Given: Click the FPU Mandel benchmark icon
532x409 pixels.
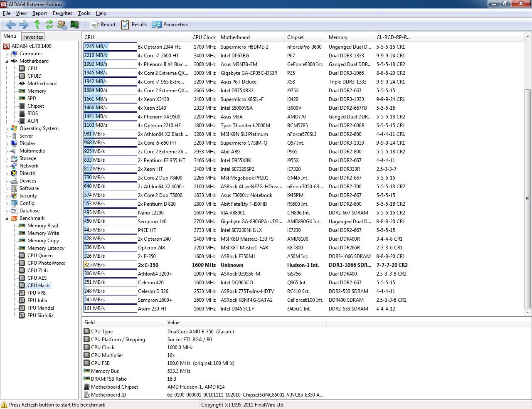Looking at the screenshot, I should (x=22, y=308).
